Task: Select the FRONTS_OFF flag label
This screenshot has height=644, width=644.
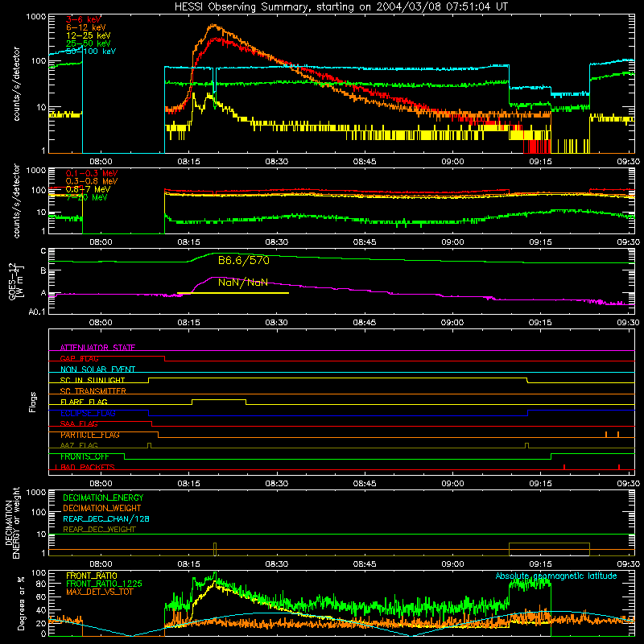Action: [85, 456]
